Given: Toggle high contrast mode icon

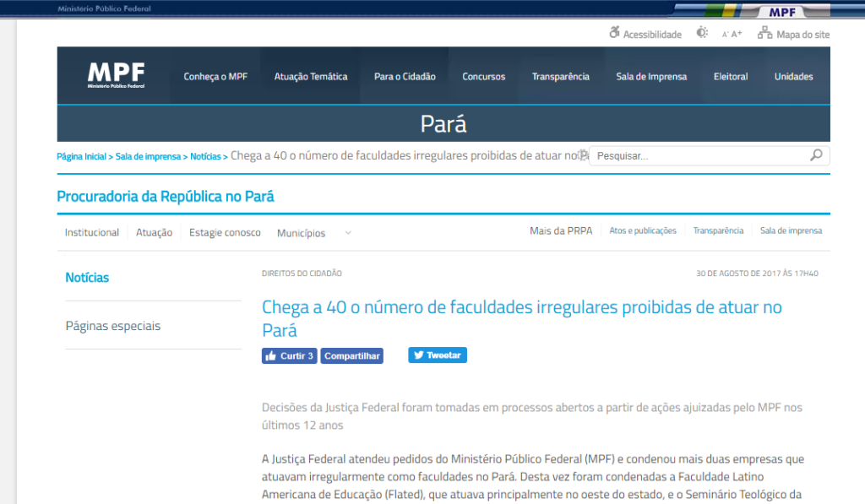Looking at the screenshot, I should click(x=702, y=33).
